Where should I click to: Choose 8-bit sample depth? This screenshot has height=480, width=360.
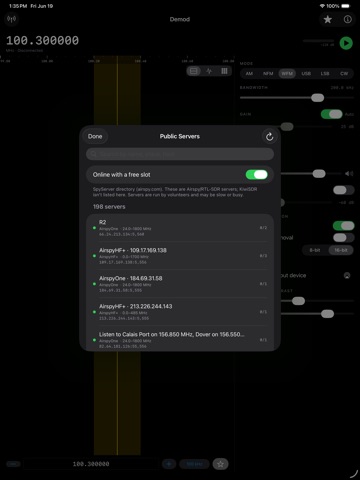point(315,250)
